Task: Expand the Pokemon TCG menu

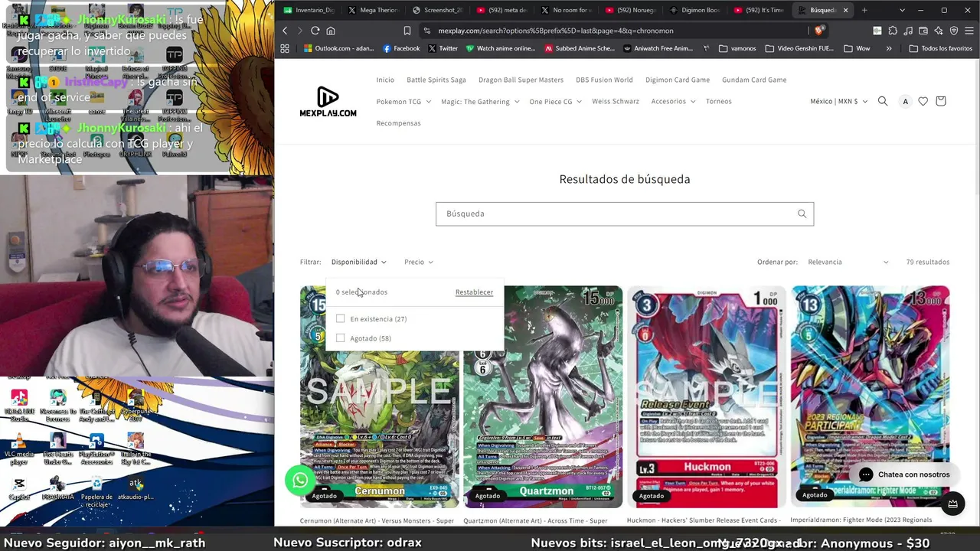Action: pyautogui.click(x=403, y=101)
